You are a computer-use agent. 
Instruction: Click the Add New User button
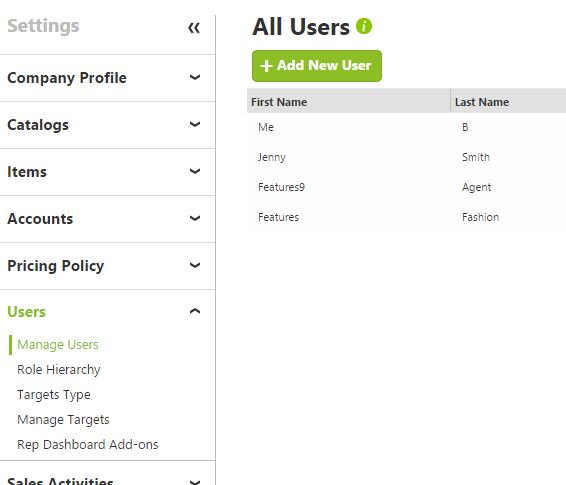(317, 66)
